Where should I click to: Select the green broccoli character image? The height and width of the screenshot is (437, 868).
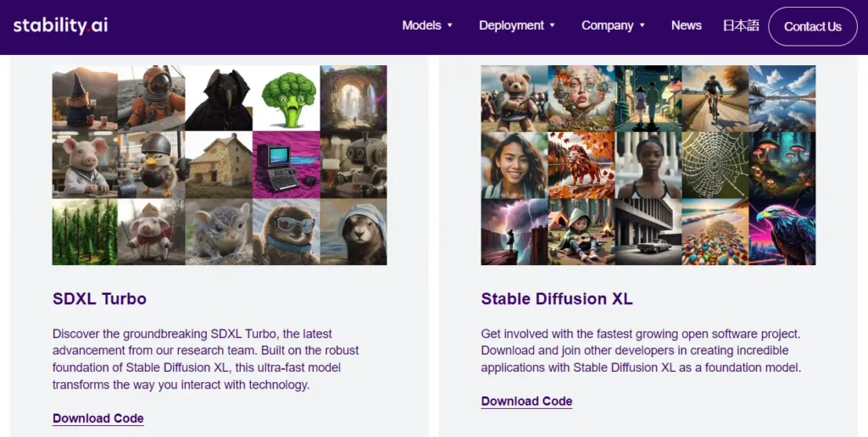click(287, 98)
